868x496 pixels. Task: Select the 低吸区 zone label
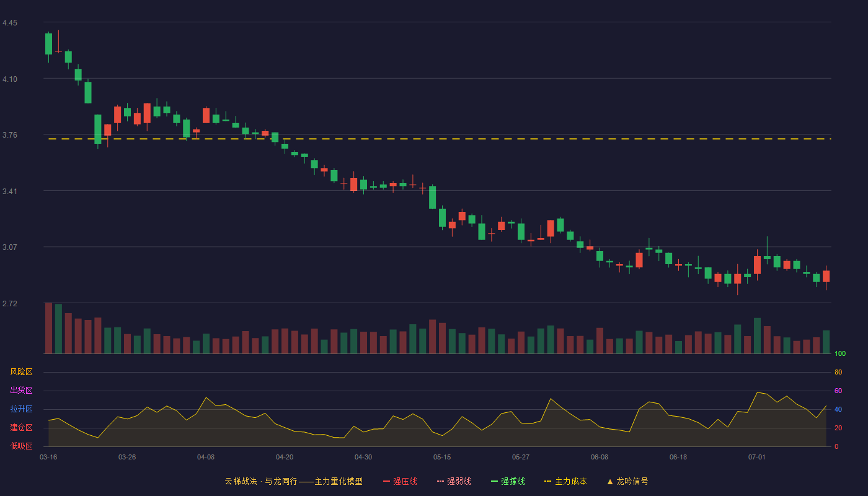pos(21,446)
